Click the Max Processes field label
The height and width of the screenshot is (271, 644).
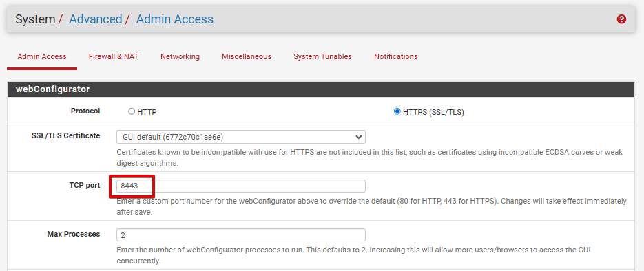click(x=74, y=234)
